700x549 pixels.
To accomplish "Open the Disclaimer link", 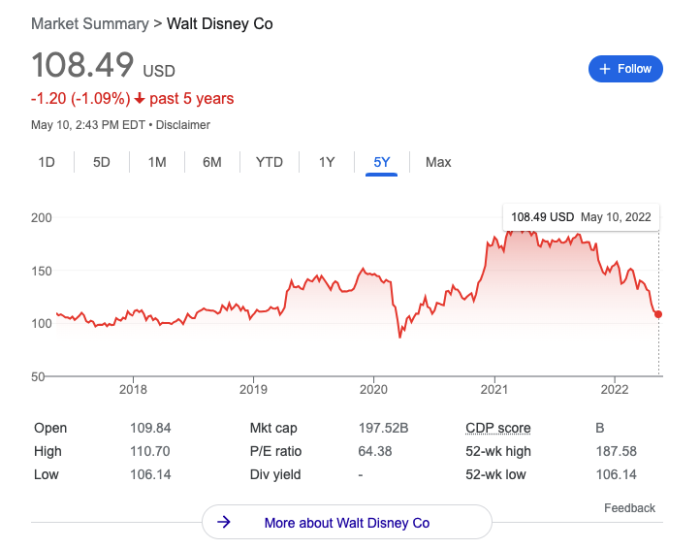I will click(182, 125).
